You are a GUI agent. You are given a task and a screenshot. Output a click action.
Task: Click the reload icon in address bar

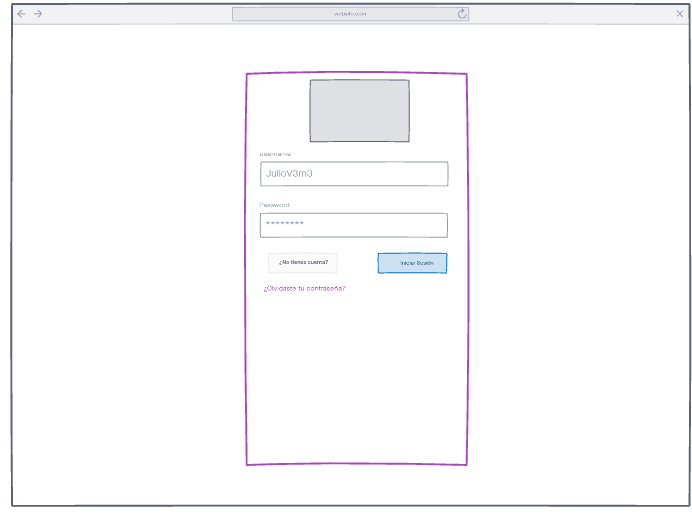coord(462,14)
